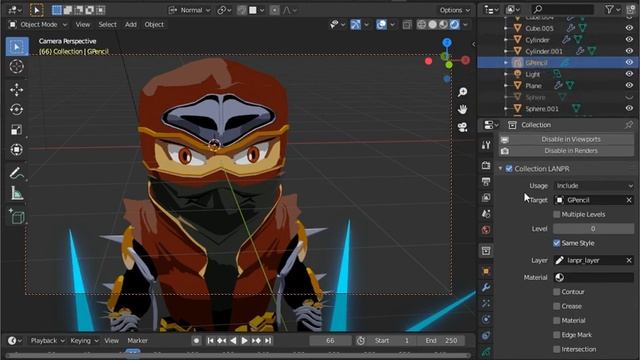Jump to the end frame

[268, 340]
